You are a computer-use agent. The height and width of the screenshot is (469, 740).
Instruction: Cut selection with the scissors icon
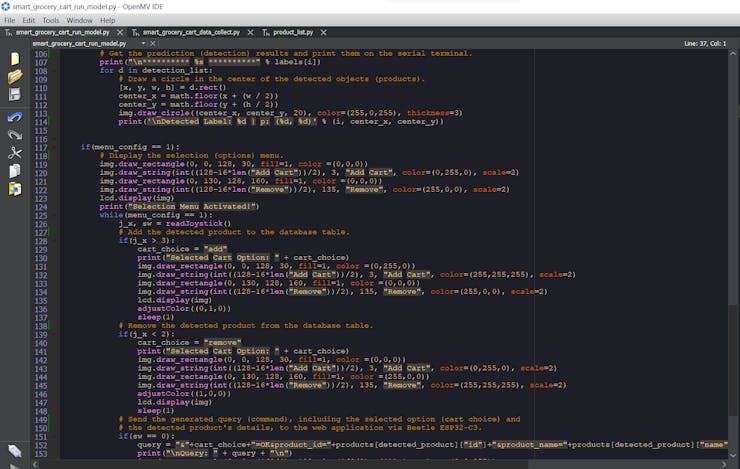point(14,153)
